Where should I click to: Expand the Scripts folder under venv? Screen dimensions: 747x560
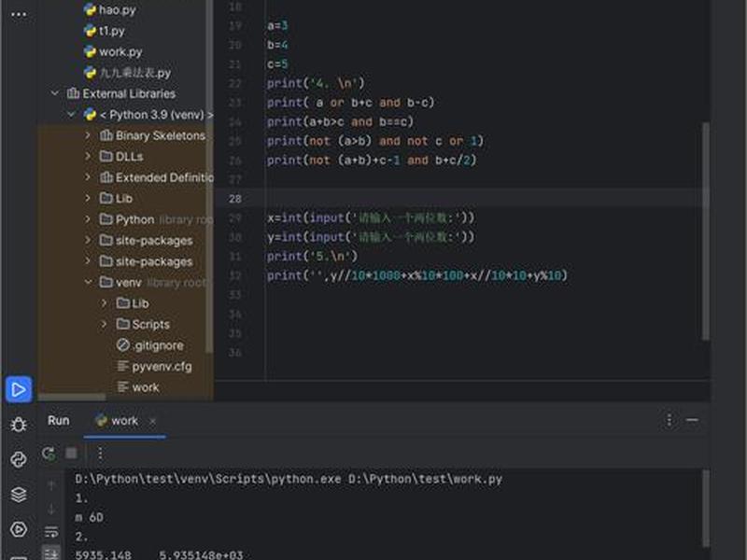[104, 324]
